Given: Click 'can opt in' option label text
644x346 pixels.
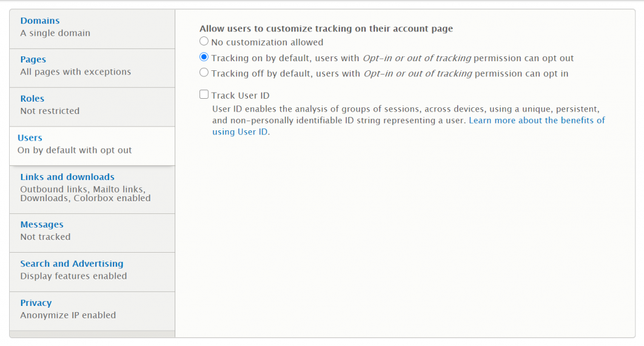Looking at the screenshot, I should (548, 74).
